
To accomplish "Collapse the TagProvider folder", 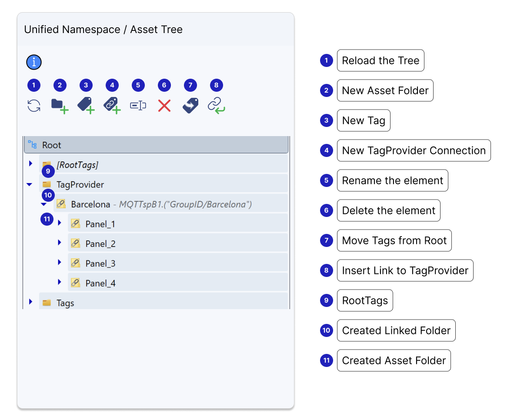I will tap(30, 185).
